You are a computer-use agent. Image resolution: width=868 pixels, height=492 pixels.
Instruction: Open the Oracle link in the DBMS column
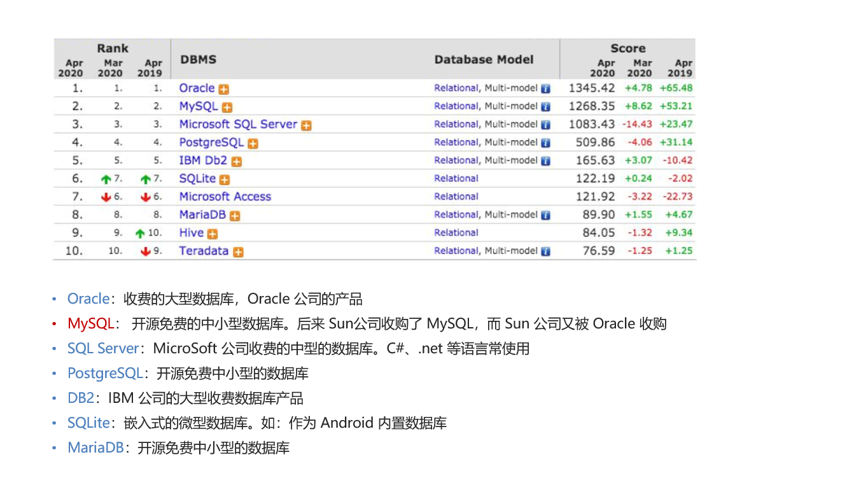point(197,88)
